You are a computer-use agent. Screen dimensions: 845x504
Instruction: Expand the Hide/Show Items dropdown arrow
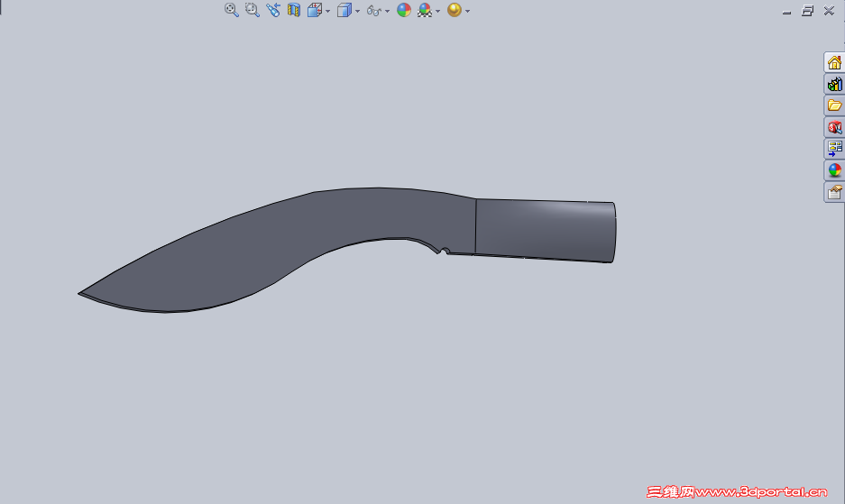coord(387,11)
